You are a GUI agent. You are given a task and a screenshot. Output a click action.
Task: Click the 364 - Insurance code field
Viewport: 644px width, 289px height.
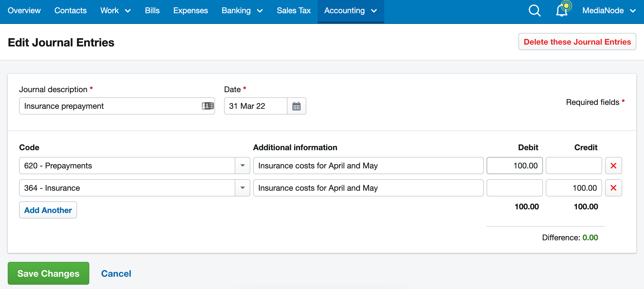(x=127, y=188)
